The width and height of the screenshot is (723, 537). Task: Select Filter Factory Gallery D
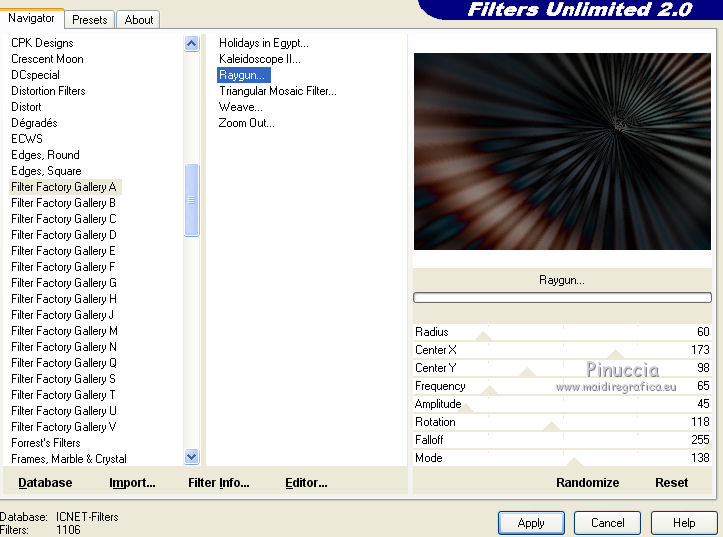tap(64, 235)
